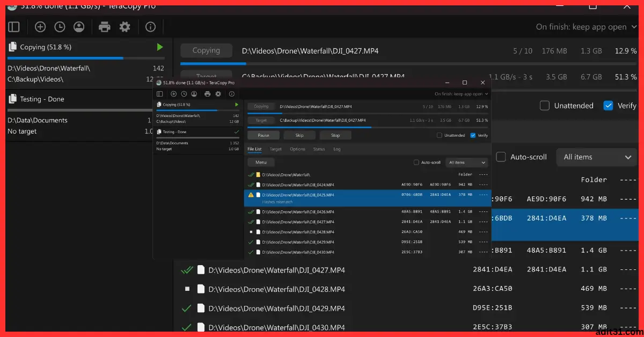Screen dimensions: 644x337
Task: Click the printer icon in background window toolbar
Action: pos(105,27)
